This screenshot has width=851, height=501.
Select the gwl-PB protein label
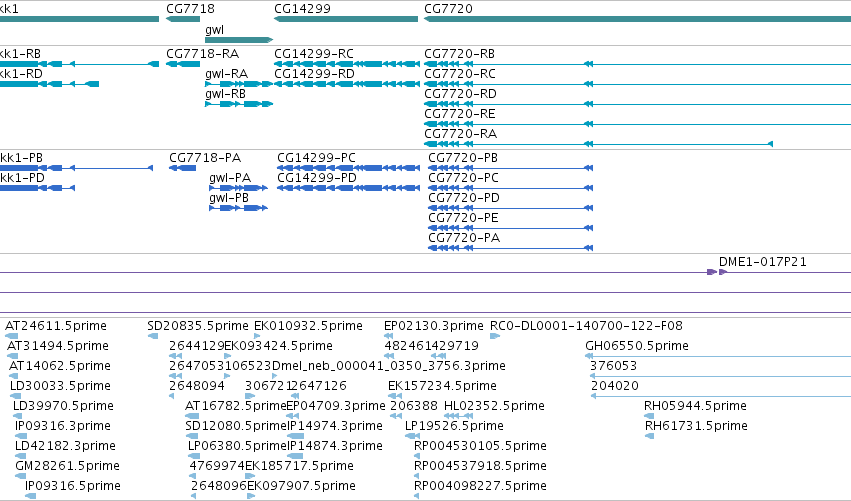pyautogui.click(x=229, y=198)
